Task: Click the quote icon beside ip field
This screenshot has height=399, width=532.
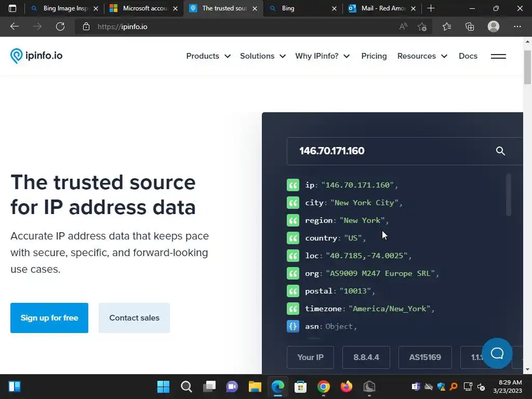Action: (x=293, y=185)
